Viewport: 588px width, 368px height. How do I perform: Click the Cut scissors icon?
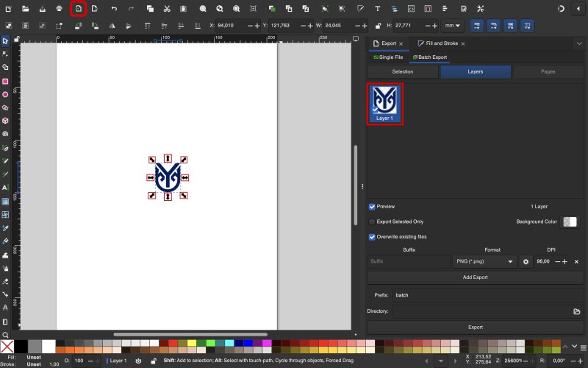[167, 9]
